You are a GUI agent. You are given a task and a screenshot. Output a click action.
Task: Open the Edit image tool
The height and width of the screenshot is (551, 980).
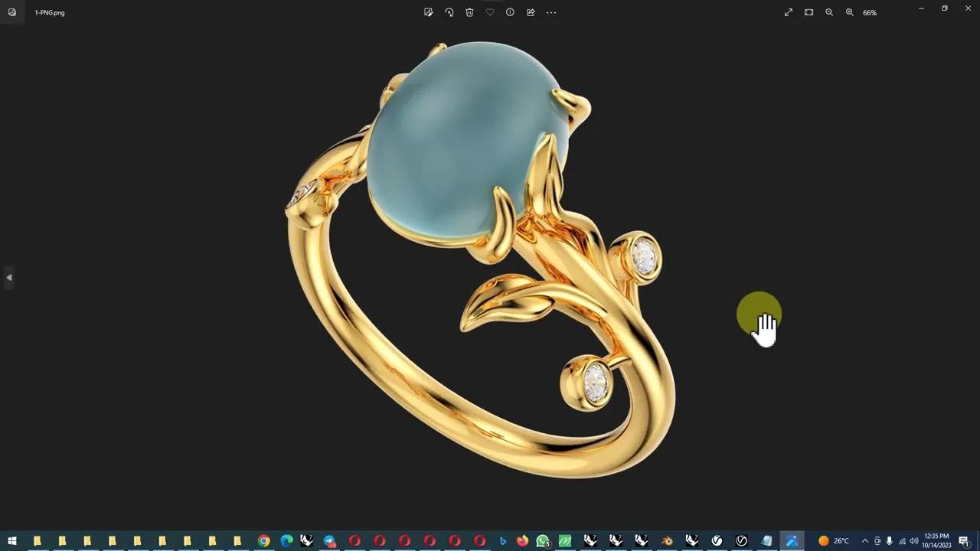[x=428, y=12]
